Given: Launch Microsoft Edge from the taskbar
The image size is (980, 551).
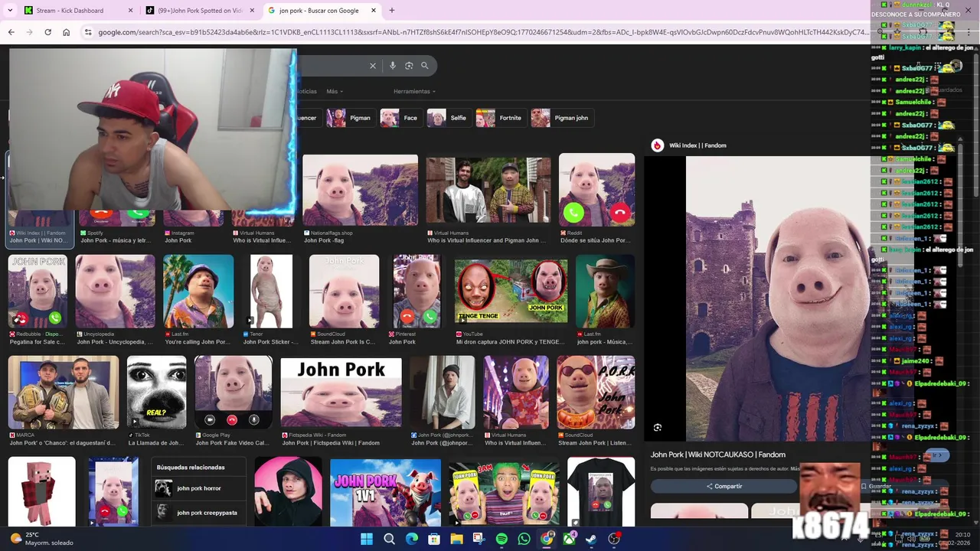Looking at the screenshot, I should click(412, 539).
